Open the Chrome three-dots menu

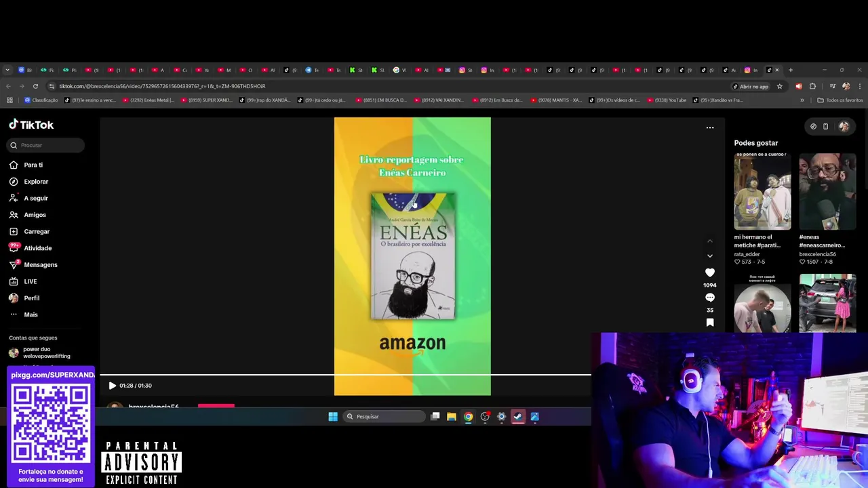click(860, 86)
